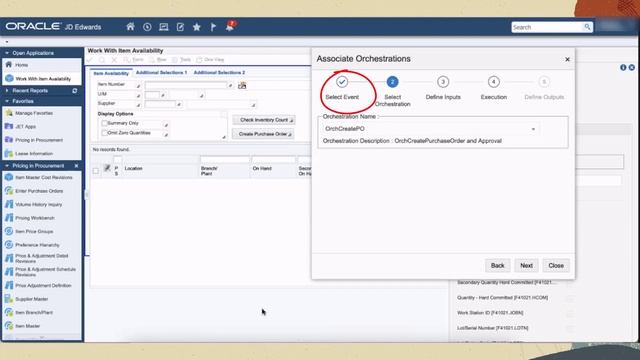Tick the Summary Only checkbox
The height and width of the screenshot is (360, 640).
click(x=104, y=123)
